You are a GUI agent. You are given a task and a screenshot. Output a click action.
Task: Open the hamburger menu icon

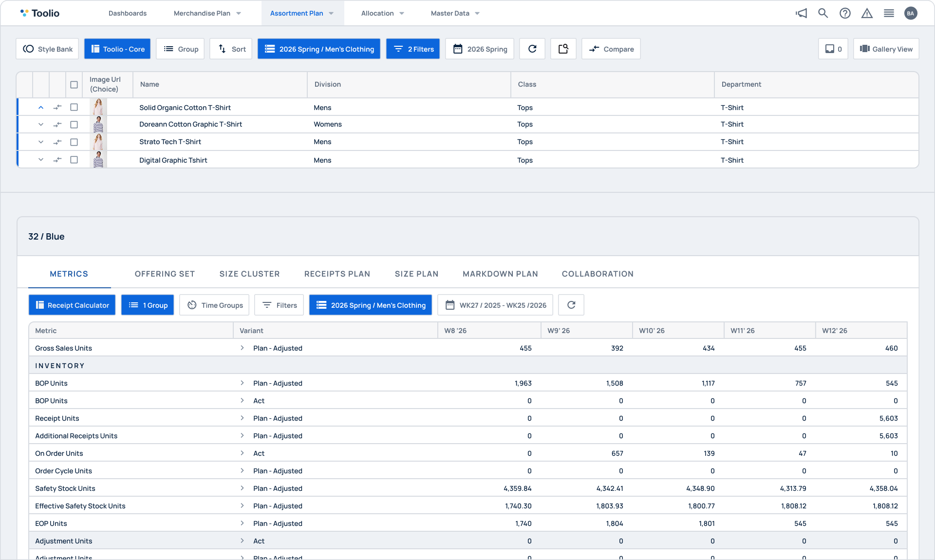[x=889, y=13]
